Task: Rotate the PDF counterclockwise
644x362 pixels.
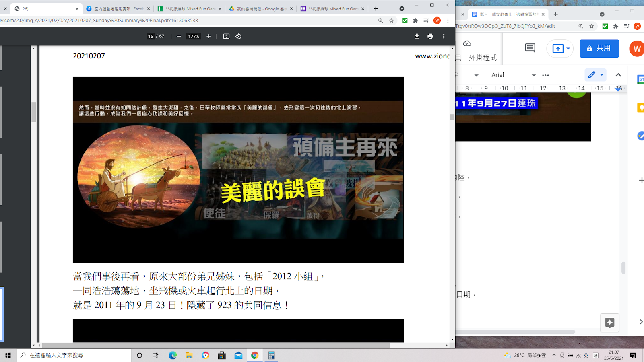Action: (x=238, y=36)
